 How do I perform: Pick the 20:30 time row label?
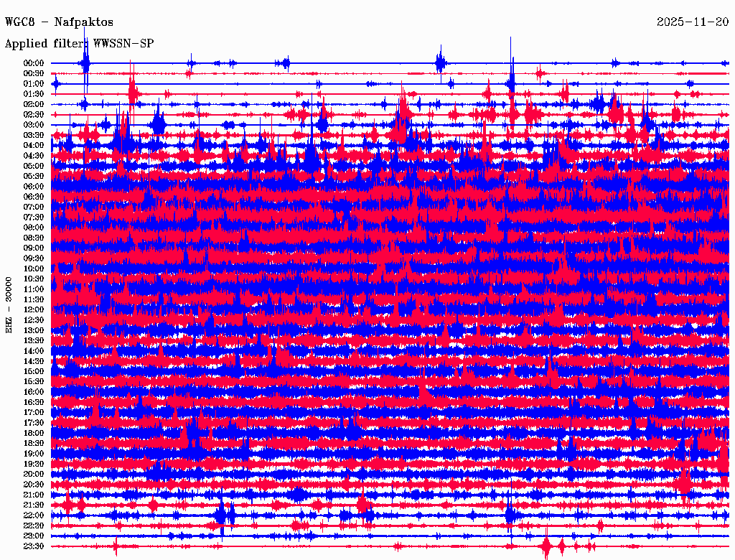[x=34, y=485]
